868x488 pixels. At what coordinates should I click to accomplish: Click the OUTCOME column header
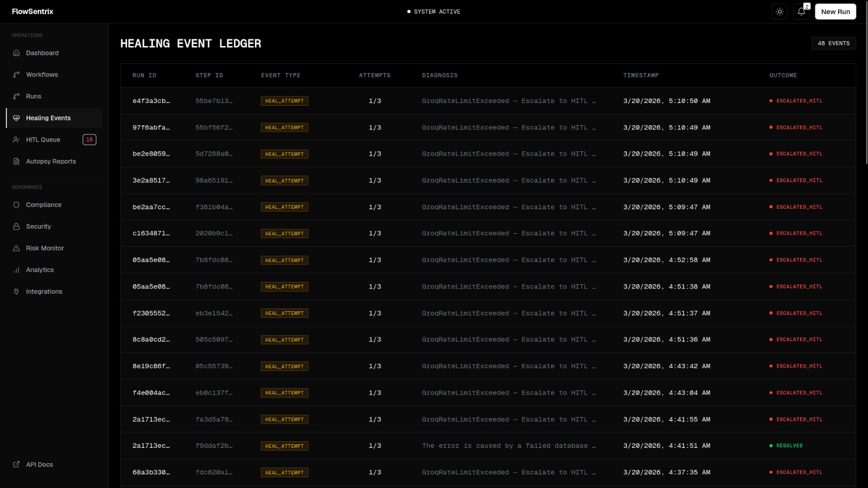tap(783, 75)
